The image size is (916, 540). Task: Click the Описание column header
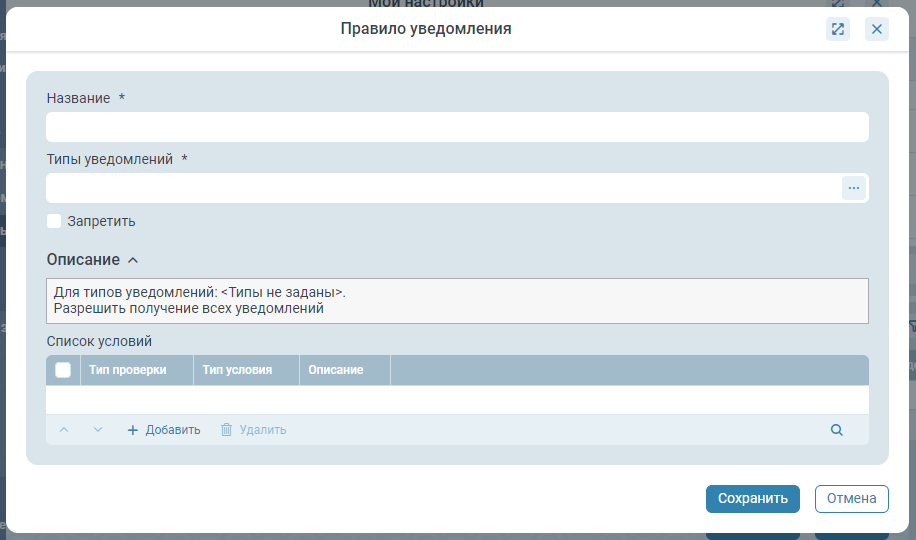tap(335, 370)
